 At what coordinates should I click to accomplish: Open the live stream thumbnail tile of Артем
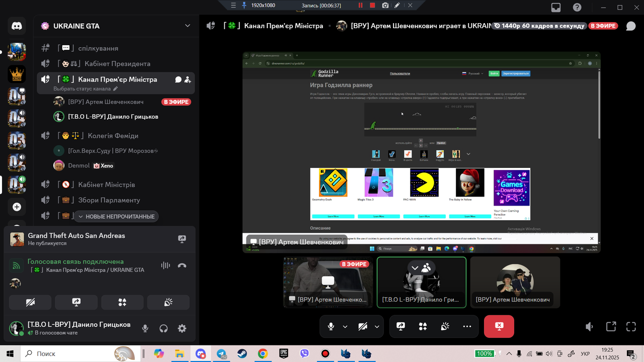tap(328, 282)
